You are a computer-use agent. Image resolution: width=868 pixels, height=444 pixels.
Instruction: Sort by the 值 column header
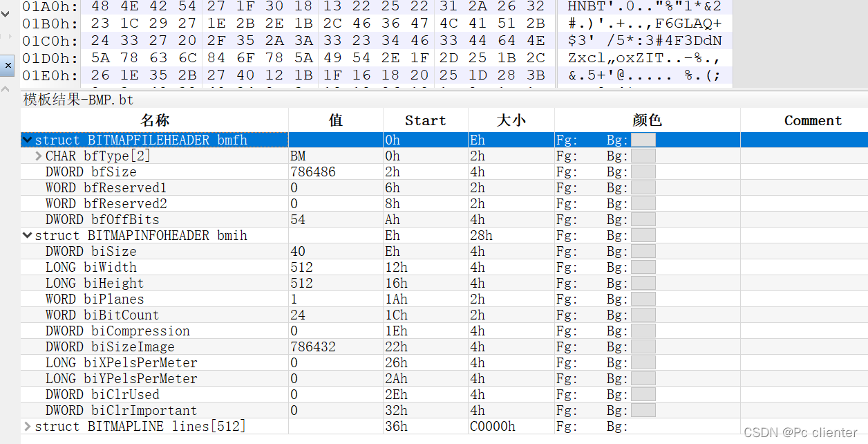(336, 120)
